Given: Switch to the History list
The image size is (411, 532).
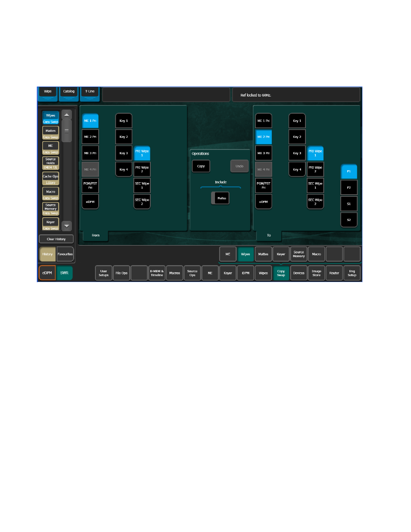Looking at the screenshot, I should pos(47,254).
